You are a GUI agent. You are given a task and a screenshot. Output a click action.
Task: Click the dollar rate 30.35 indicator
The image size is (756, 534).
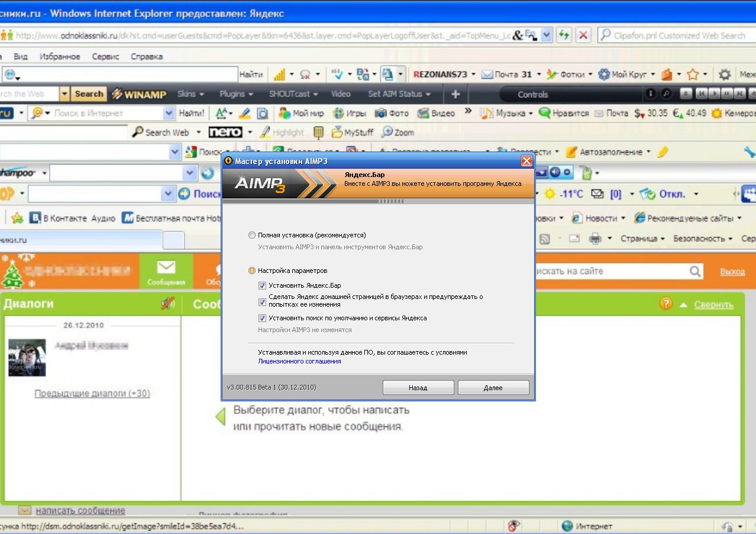pyautogui.click(x=651, y=113)
